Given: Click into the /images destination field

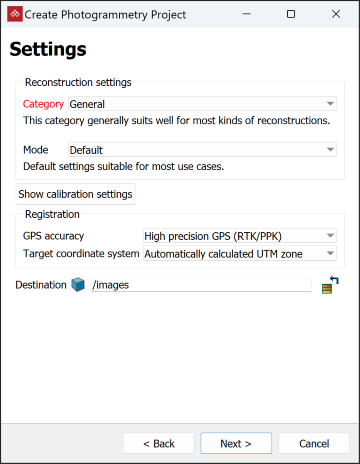Looking at the screenshot, I should [x=201, y=285].
